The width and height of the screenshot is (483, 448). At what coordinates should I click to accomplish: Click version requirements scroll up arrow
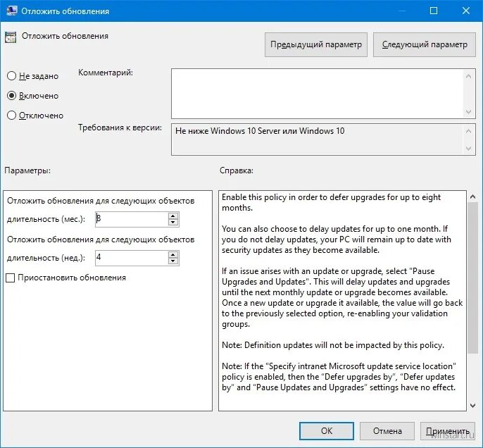(x=469, y=131)
